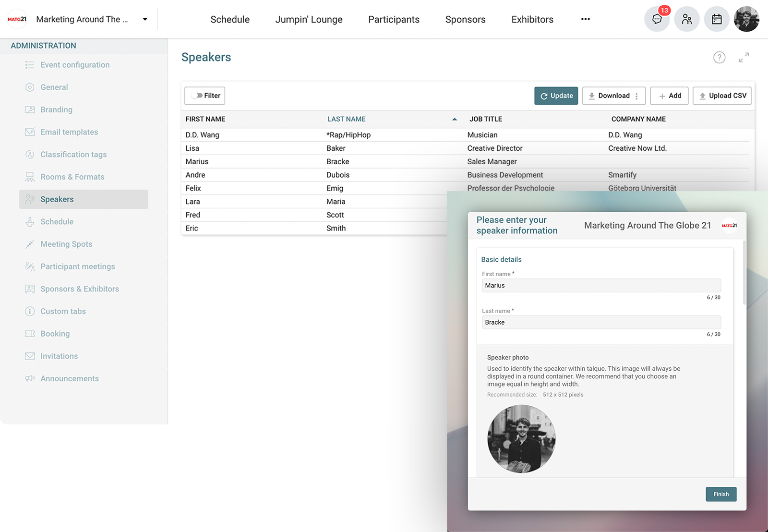This screenshot has height=532, width=768.
Task: Click the speaker form vertical scrollbar
Action: (x=744, y=274)
